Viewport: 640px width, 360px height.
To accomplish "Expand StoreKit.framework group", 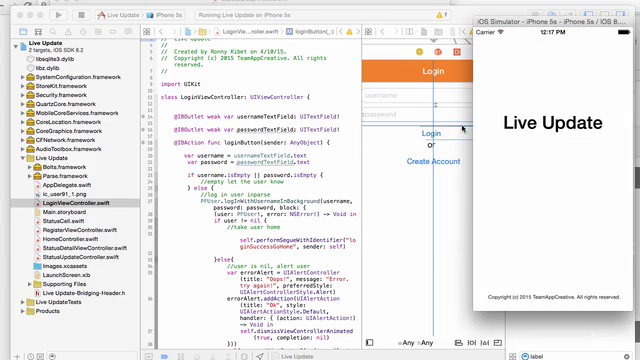I will 23,86.
